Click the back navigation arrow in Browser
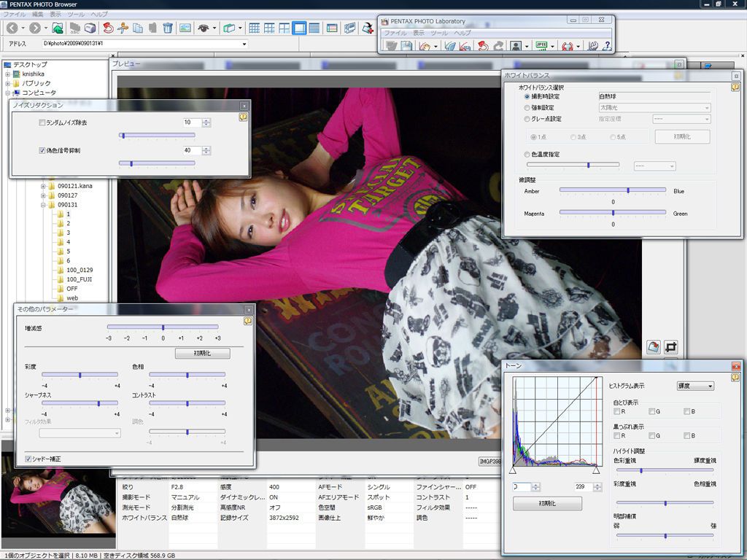 (12, 28)
